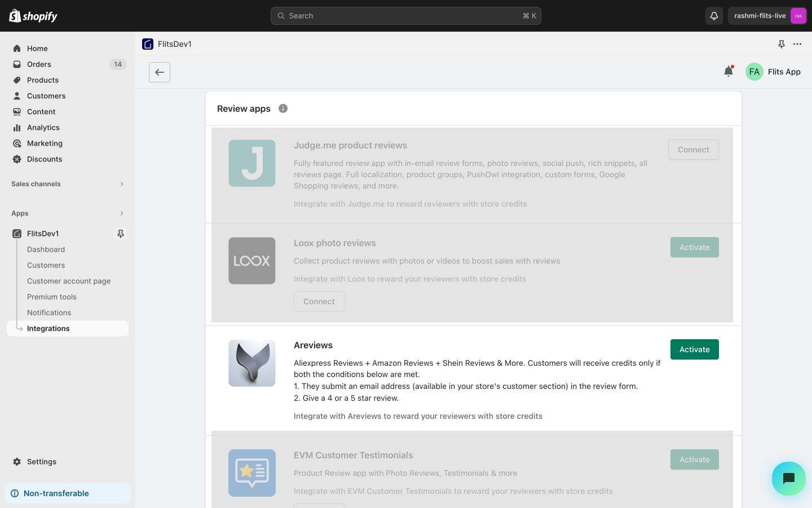Click the Connect button for Judge.me

click(694, 150)
